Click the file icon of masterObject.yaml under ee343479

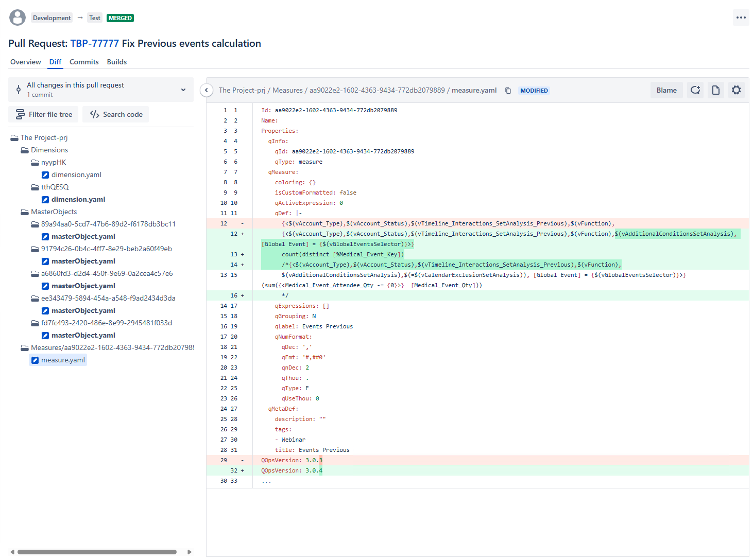(x=45, y=311)
